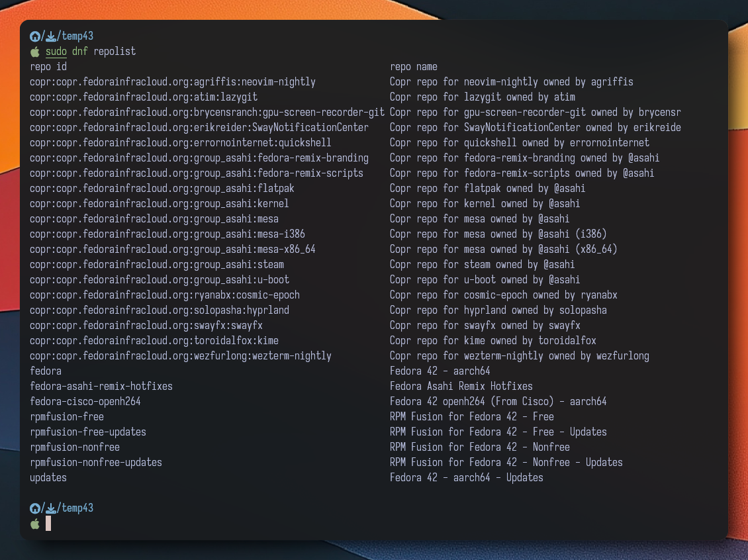Click 'RPM Fusion for Fedora 42 - Free'
Screen dimensions: 748x560
tap(472, 418)
